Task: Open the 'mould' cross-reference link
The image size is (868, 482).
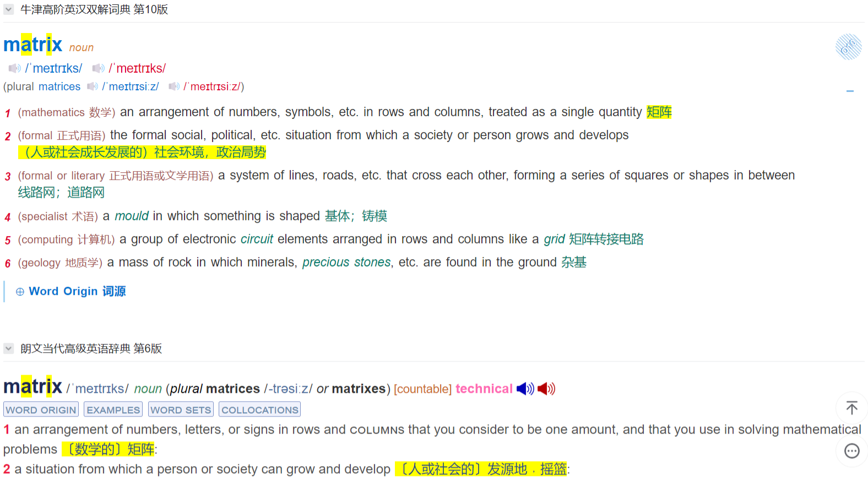Action: [132, 216]
